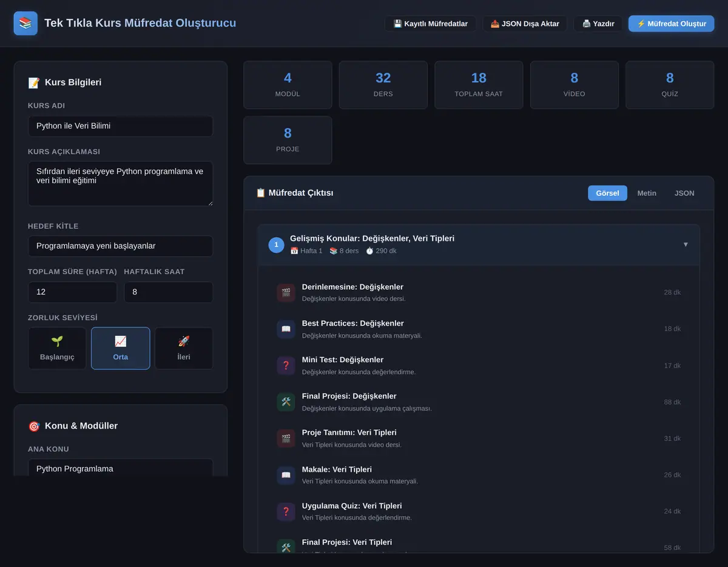This screenshot has height=567, width=728.
Task: Select Orta difficulty level
Action: point(120,348)
